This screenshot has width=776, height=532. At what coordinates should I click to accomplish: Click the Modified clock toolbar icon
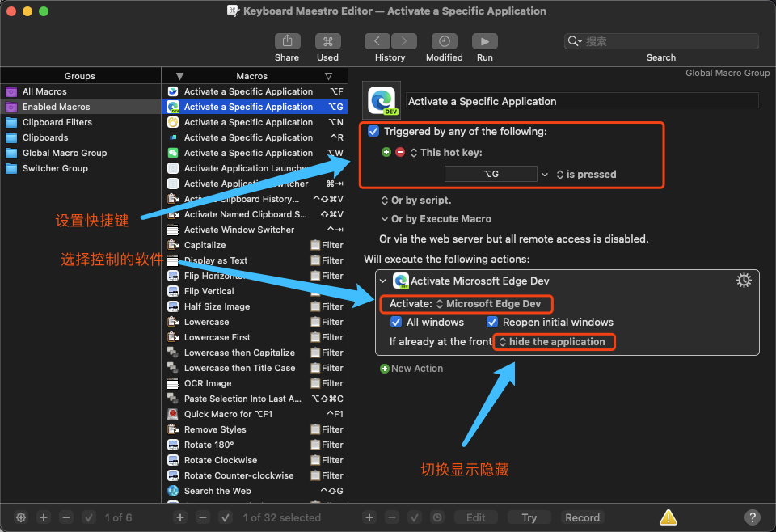point(444,41)
